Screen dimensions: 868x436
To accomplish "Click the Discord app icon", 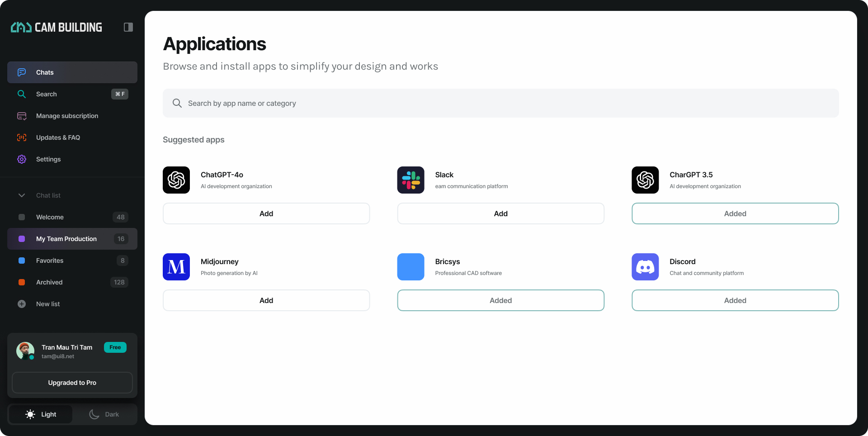I will point(645,267).
